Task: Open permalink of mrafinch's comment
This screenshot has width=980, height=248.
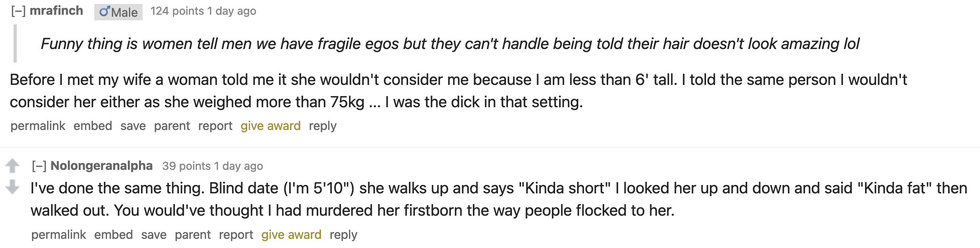Action: (x=38, y=126)
